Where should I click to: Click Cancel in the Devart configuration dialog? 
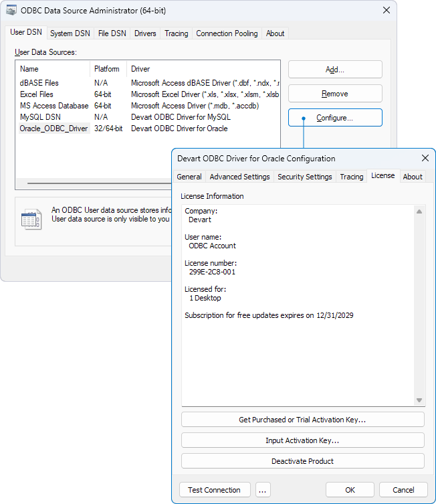(x=404, y=490)
